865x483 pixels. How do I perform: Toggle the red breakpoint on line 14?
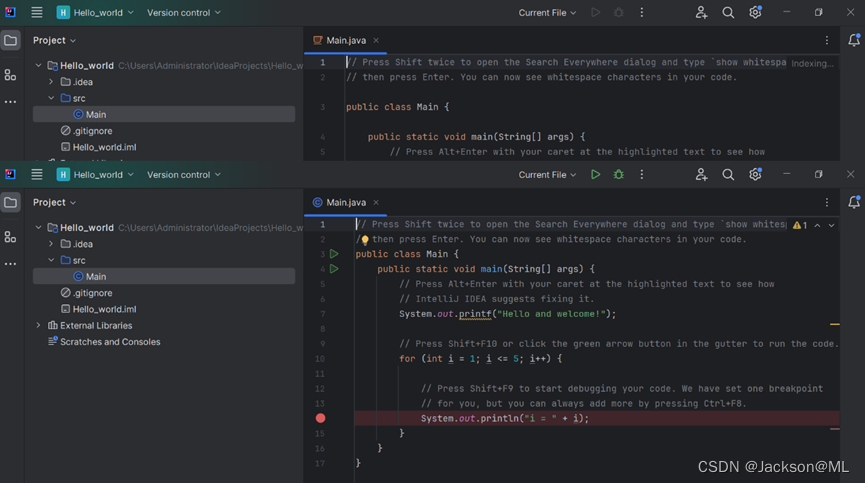321,418
